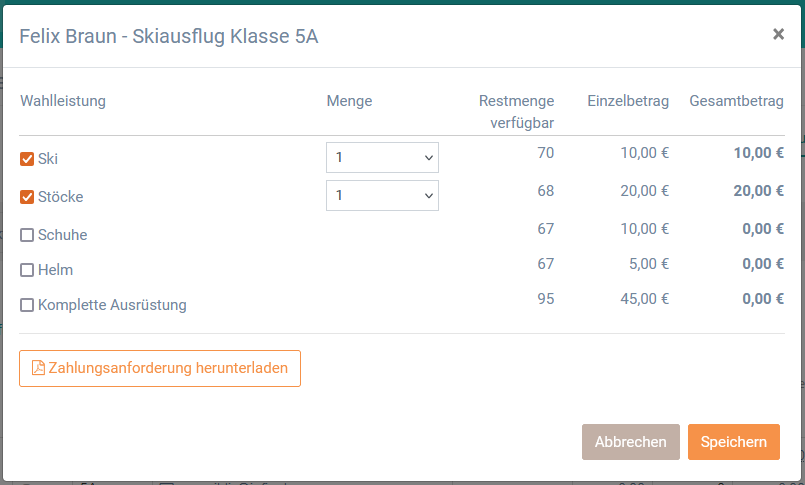
Task: Open the Stöcke quantity dropdown
Action: [382, 196]
